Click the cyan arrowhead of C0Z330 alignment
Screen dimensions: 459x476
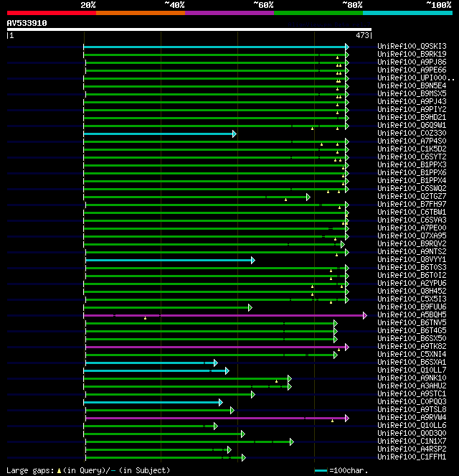235,134
